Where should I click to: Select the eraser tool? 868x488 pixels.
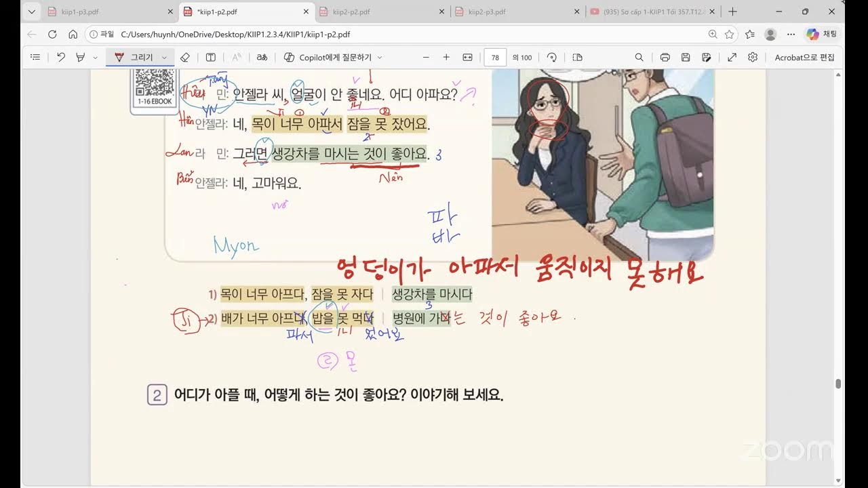click(185, 58)
